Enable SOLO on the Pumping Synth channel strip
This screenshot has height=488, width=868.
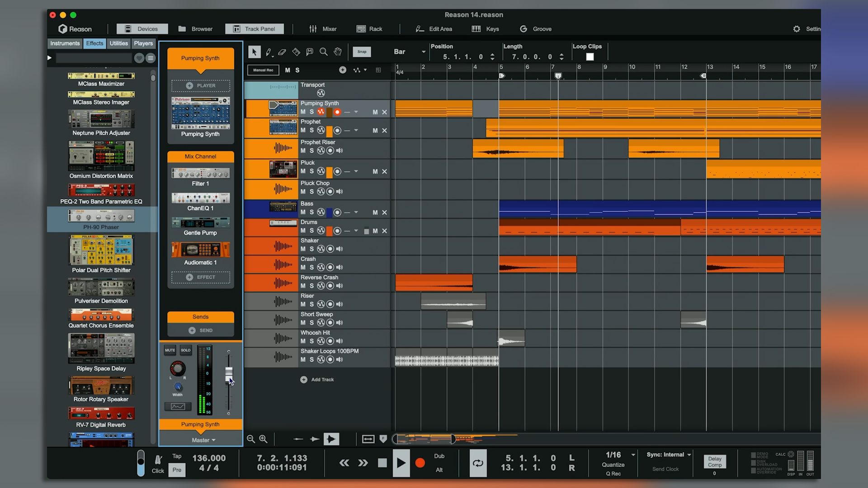click(185, 350)
